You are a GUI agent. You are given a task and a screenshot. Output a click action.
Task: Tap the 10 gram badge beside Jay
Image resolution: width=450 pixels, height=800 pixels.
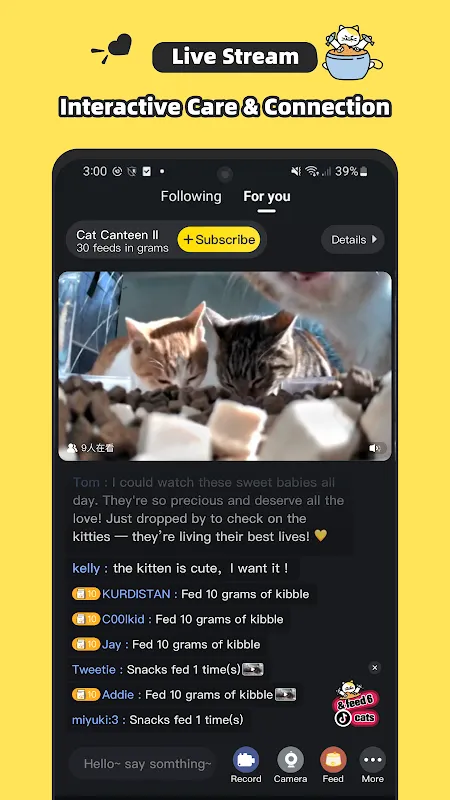[86, 644]
